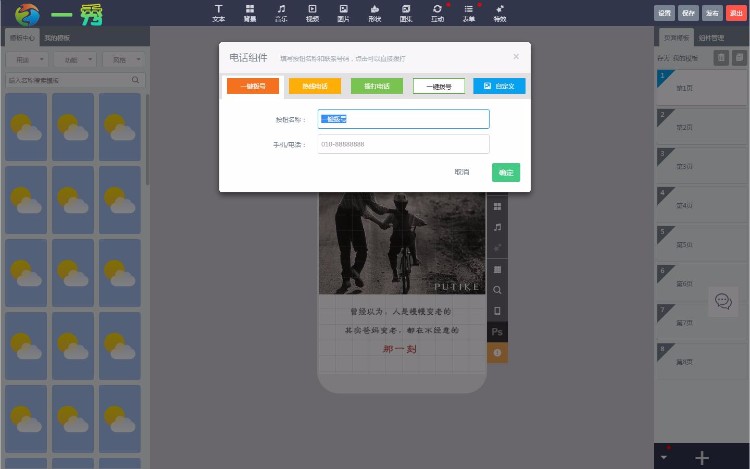Click the orange info icon on side strip

pos(497,353)
